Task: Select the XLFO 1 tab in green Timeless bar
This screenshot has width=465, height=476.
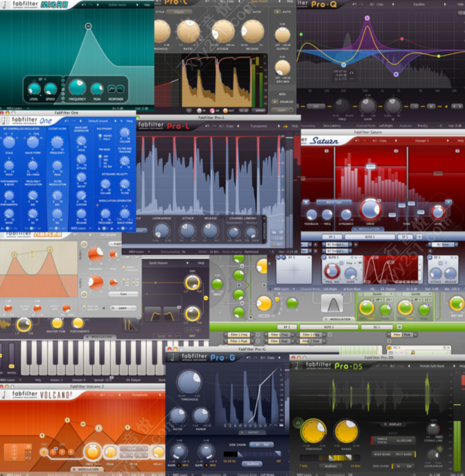Action: [x=329, y=327]
